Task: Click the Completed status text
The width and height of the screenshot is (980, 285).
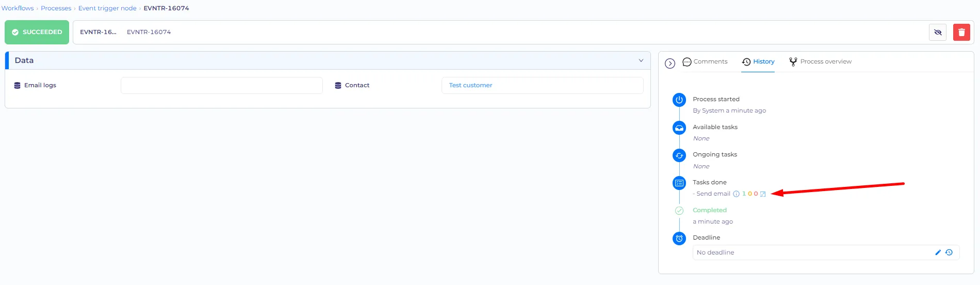Action: (x=709, y=210)
